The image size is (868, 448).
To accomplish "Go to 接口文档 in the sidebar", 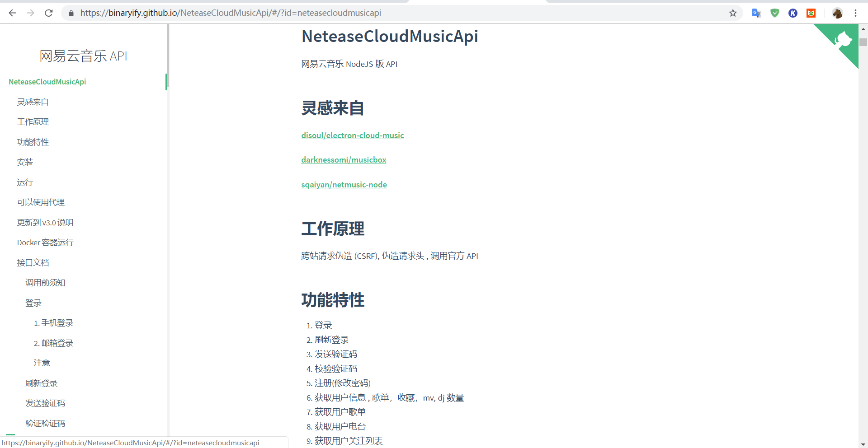I will pos(33,263).
